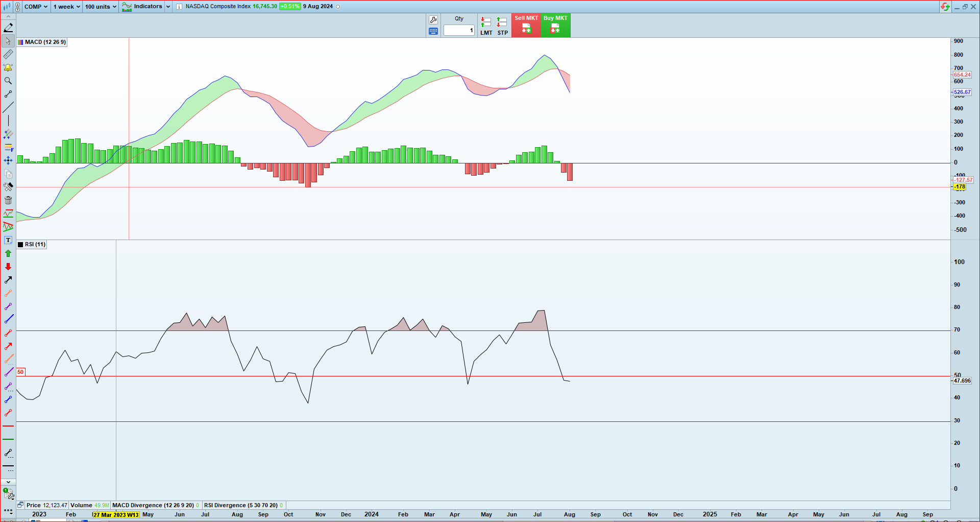The image size is (980, 522).
Task: Open the trading settings wrench button
Action: 433,20
